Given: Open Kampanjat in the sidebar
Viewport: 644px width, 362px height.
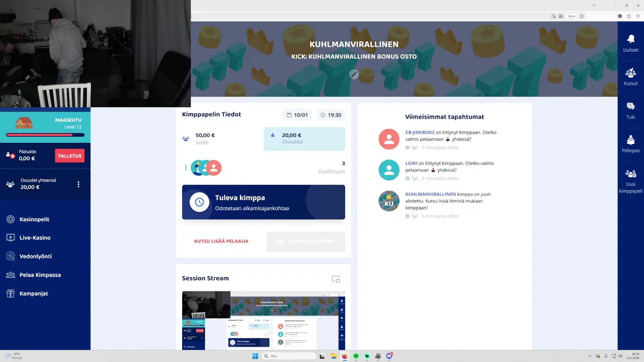Looking at the screenshot, I should (x=34, y=294).
